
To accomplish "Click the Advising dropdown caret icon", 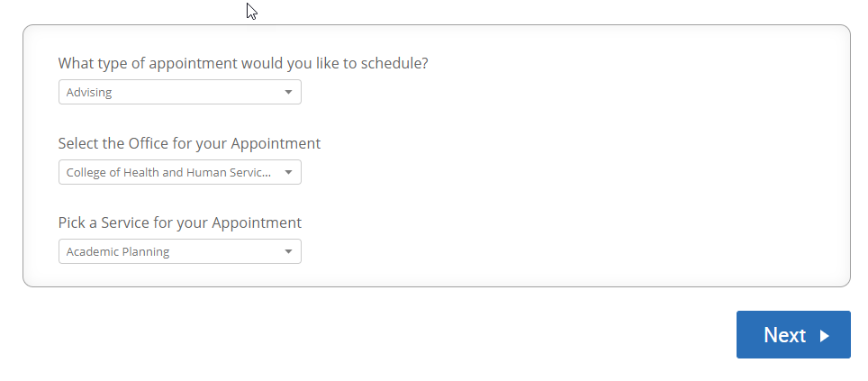I will 288,92.
